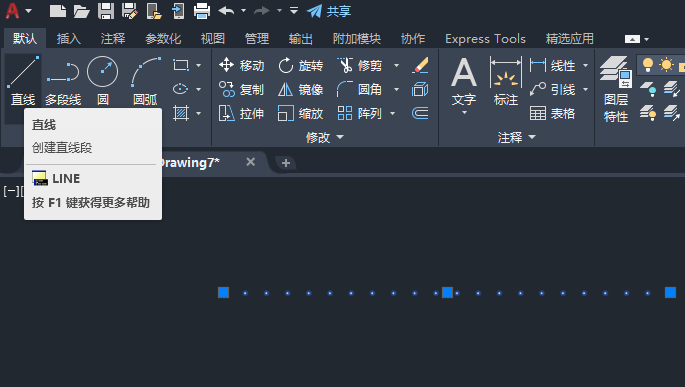This screenshot has width=685, height=387.
Task: Switch to the 插入 ribbon tab
Action: [x=69, y=38]
